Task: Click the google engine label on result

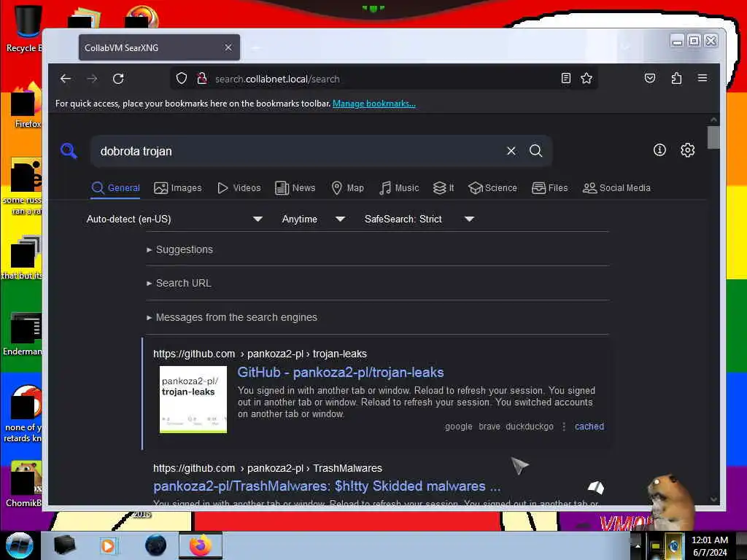Action: pyautogui.click(x=458, y=427)
